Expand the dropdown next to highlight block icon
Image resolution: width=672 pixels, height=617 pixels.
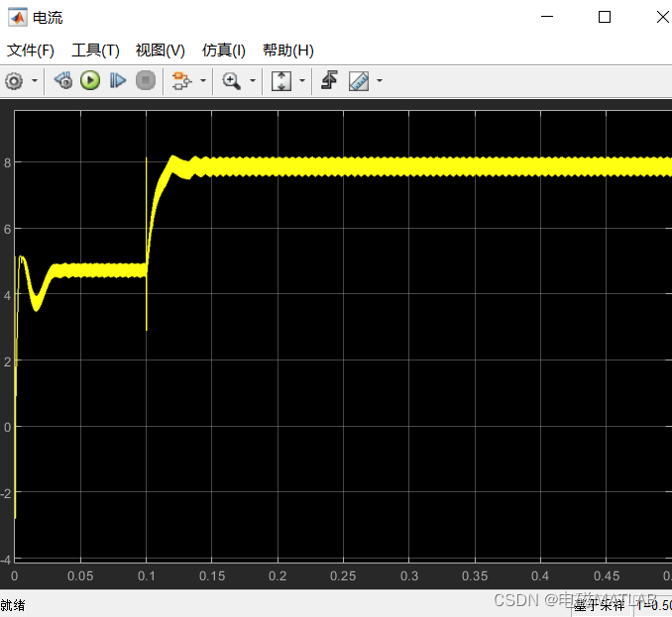(203, 80)
